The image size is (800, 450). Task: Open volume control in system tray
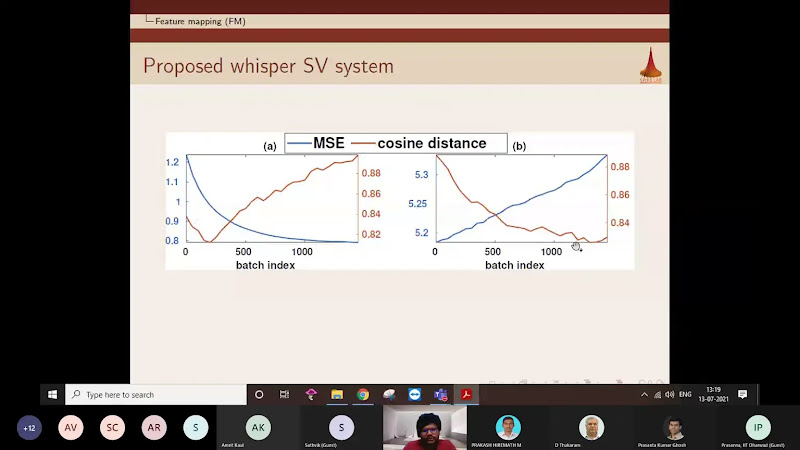(x=670, y=394)
